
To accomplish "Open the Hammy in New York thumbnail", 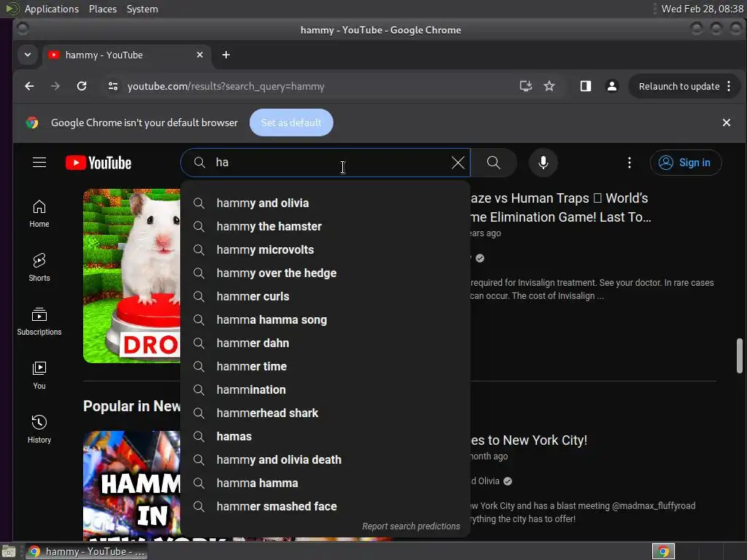I will [x=132, y=486].
